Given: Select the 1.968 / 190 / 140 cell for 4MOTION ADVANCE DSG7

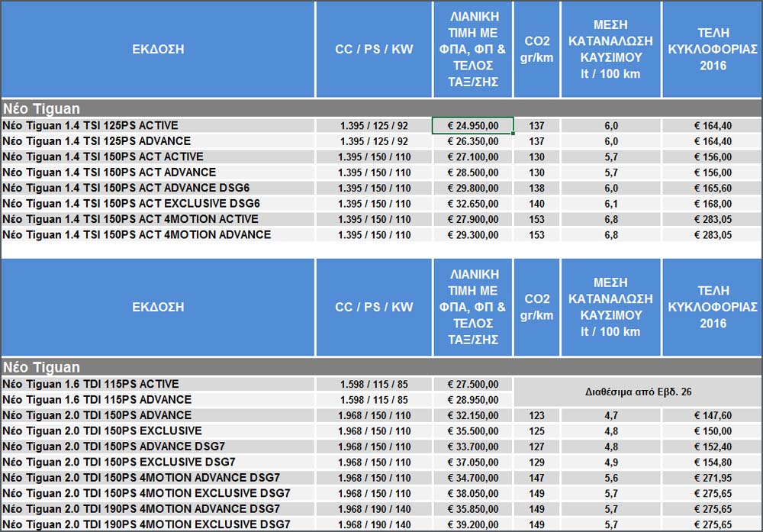Looking at the screenshot, I should [374, 509].
